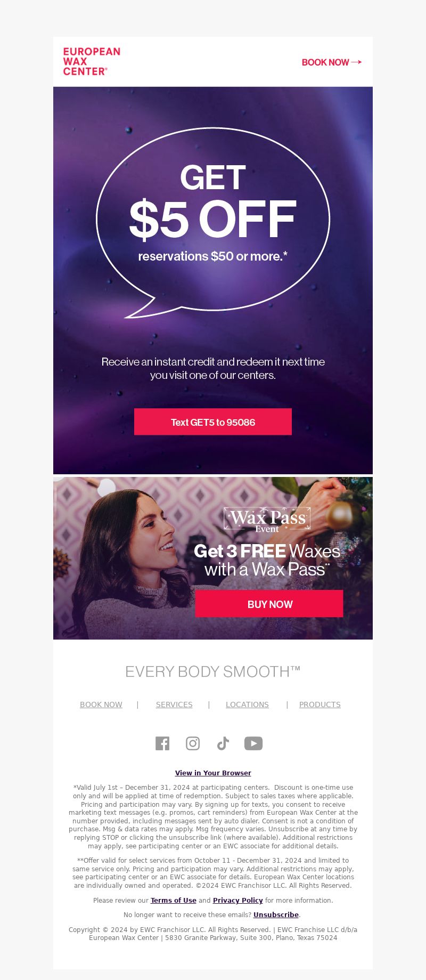
Task: Open the PRODUCTS footer link
Action: 320,704
